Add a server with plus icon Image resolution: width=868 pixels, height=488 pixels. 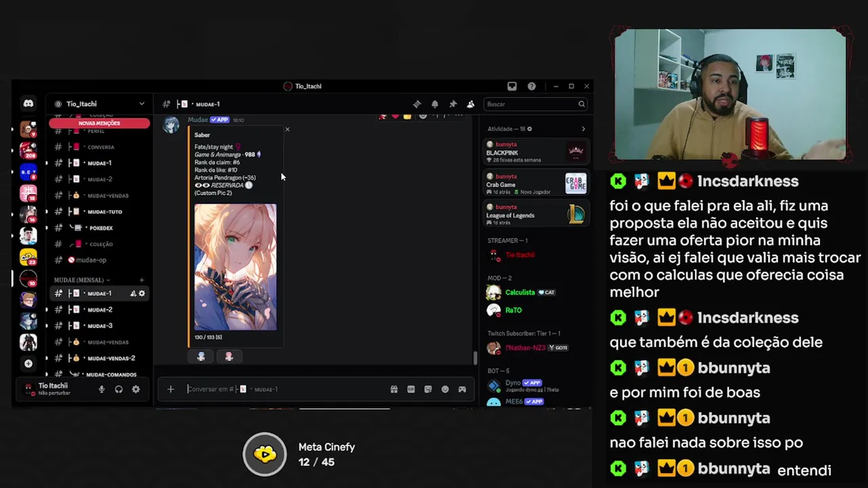tap(28, 364)
